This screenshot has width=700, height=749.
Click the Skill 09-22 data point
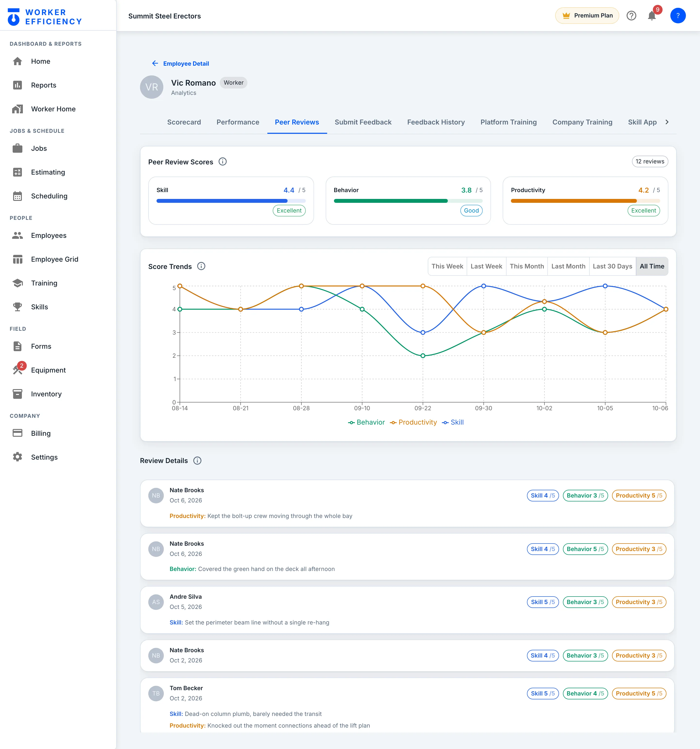(x=423, y=332)
